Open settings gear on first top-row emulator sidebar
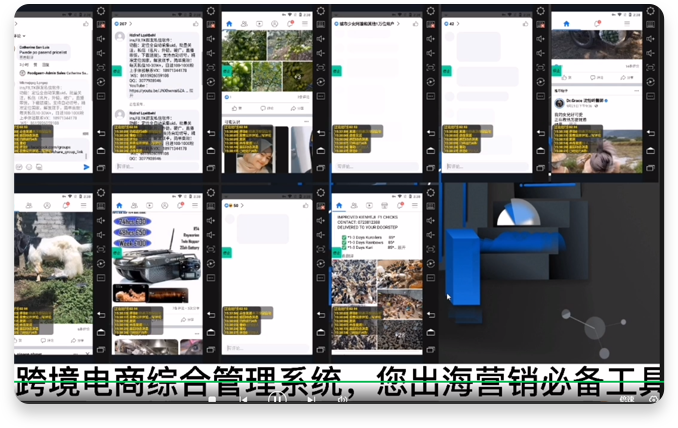Viewport: 678px width, 428px height. (x=100, y=11)
